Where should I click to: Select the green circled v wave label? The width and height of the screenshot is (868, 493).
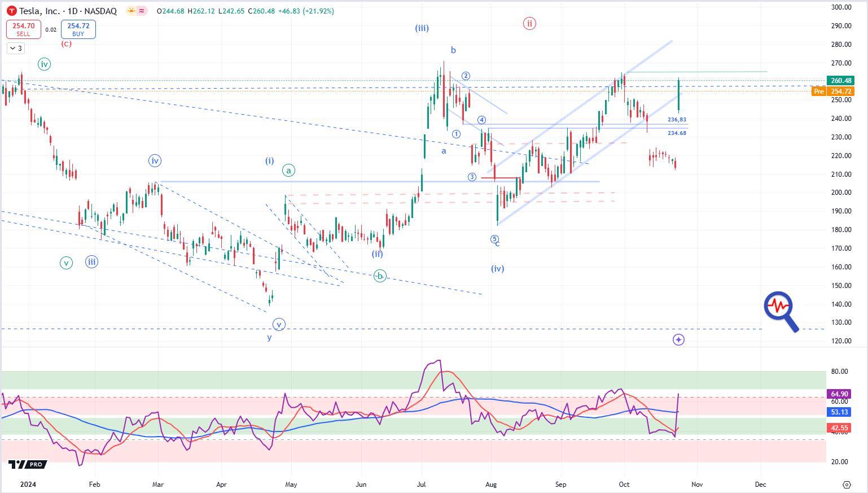click(x=66, y=263)
